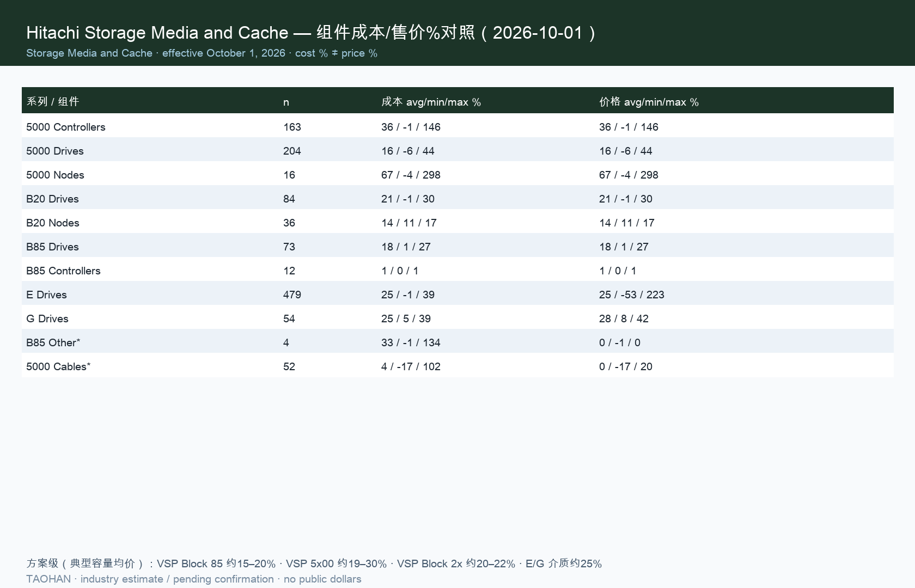Screen dimensions: 915x588
Task: Click the 'B20 Drives' component name
Action: point(52,199)
